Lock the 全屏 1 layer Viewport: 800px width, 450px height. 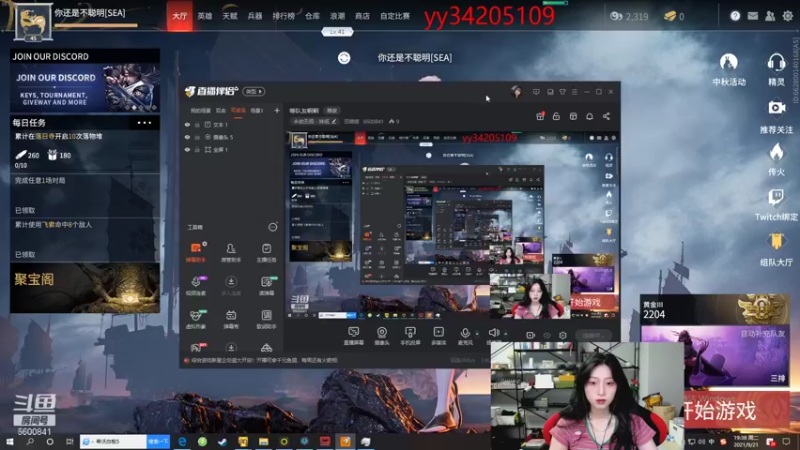tap(197, 150)
